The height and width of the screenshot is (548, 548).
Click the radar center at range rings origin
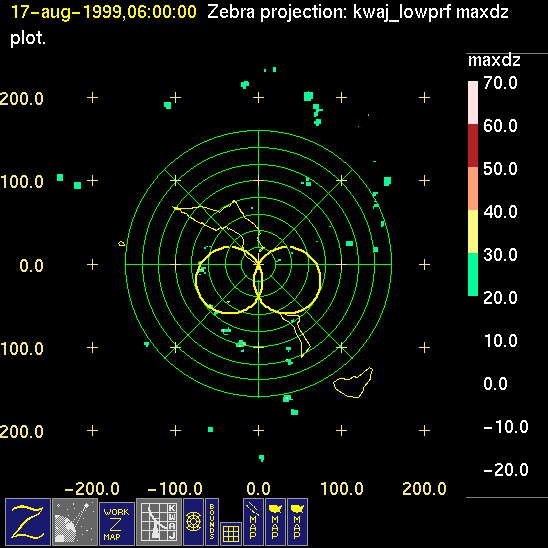(x=258, y=265)
